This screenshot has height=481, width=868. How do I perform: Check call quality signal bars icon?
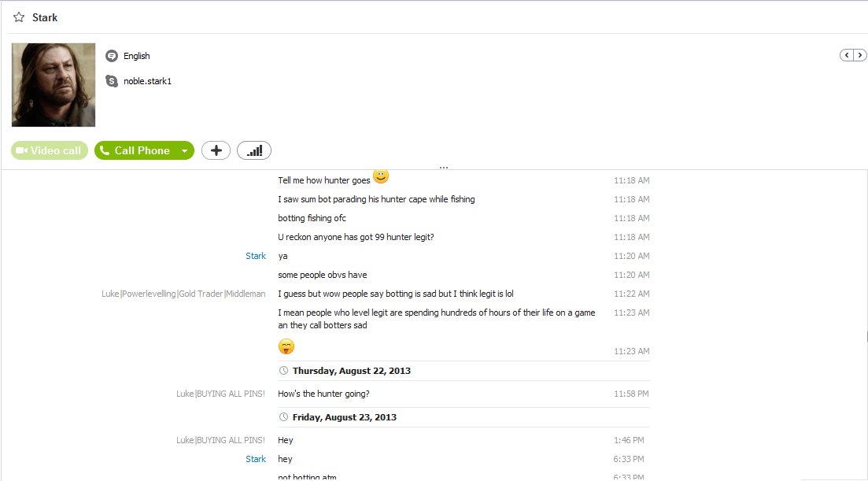click(254, 150)
